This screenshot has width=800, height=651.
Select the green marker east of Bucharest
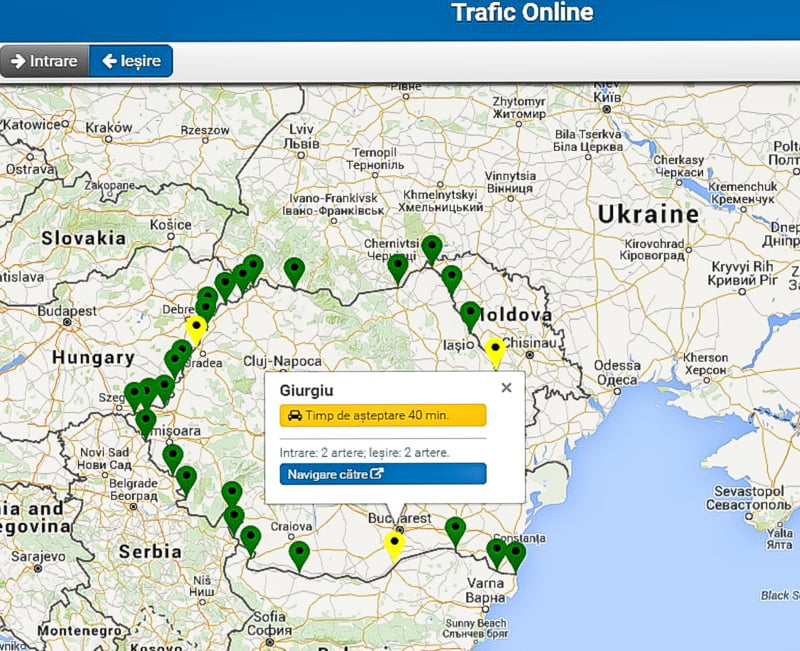click(x=455, y=532)
